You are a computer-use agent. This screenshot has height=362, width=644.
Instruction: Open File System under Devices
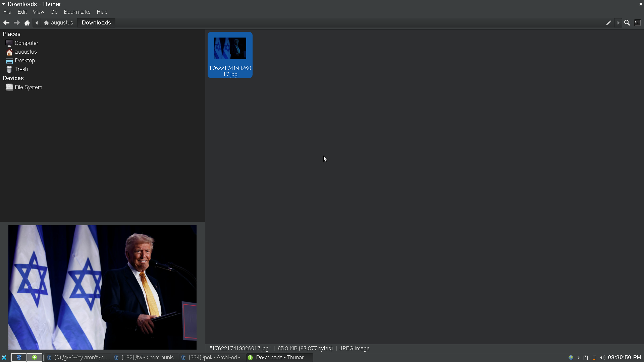[x=28, y=87]
